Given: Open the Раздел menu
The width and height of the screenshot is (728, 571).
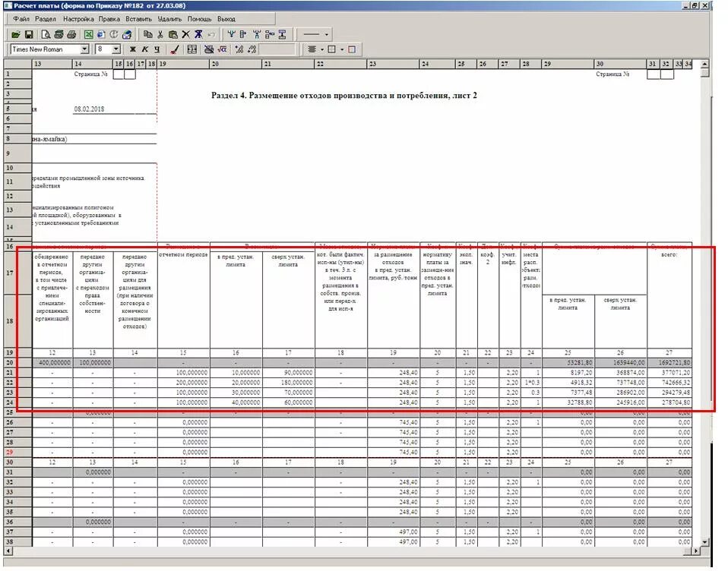Looking at the screenshot, I should point(45,19).
